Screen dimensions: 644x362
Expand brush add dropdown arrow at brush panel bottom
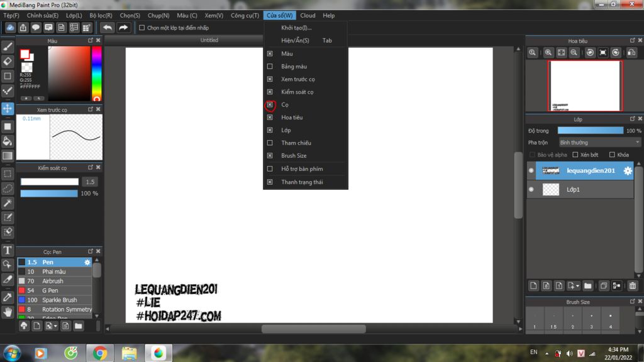coord(55,326)
